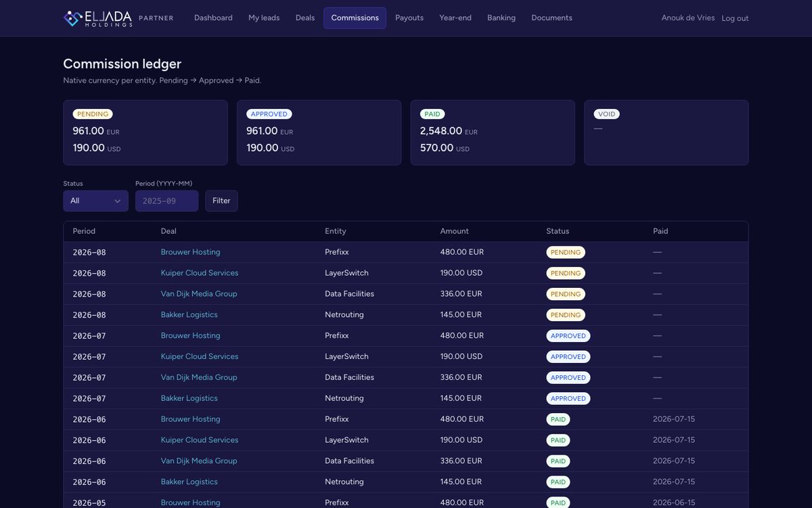Apply the Filter button
The width and height of the screenshot is (812, 508).
click(x=221, y=201)
